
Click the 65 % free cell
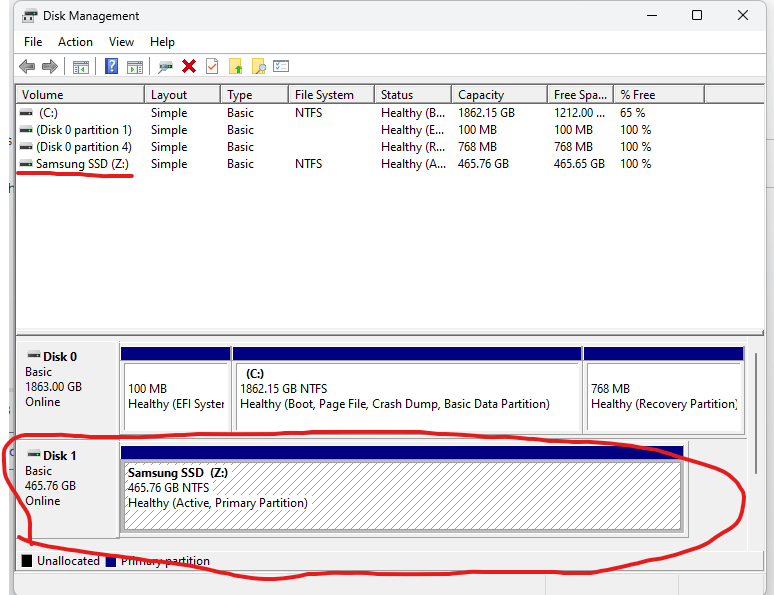point(632,113)
